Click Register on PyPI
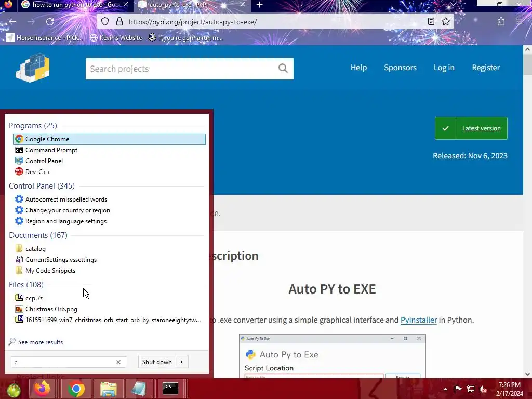The width and height of the screenshot is (532, 399). tap(486, 68)
